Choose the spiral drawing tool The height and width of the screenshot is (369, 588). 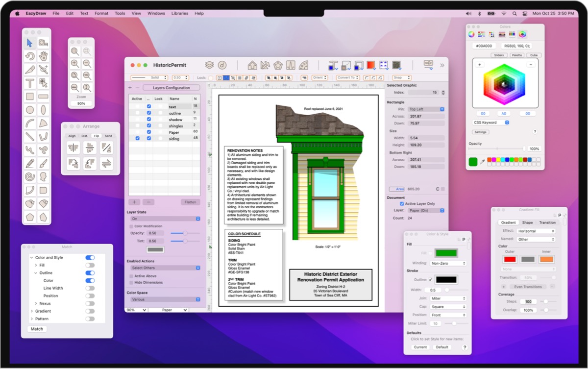(30, 176)
